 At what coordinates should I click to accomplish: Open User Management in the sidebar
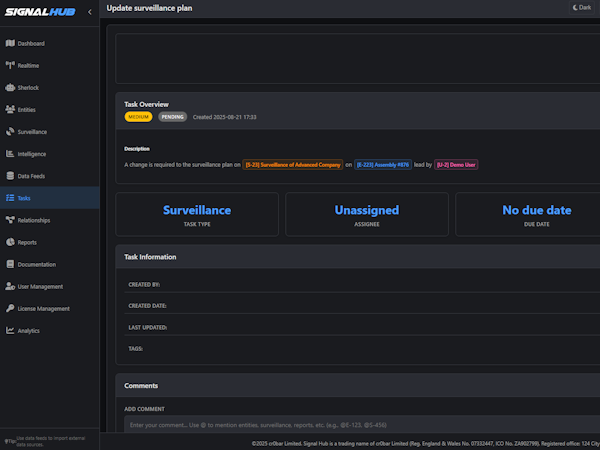click(x=50, y=286)
